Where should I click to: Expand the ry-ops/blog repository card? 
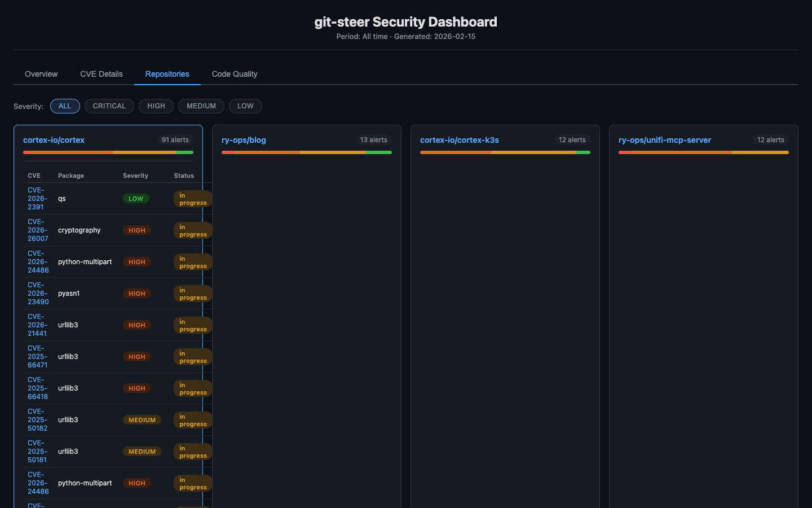[244, 140]
